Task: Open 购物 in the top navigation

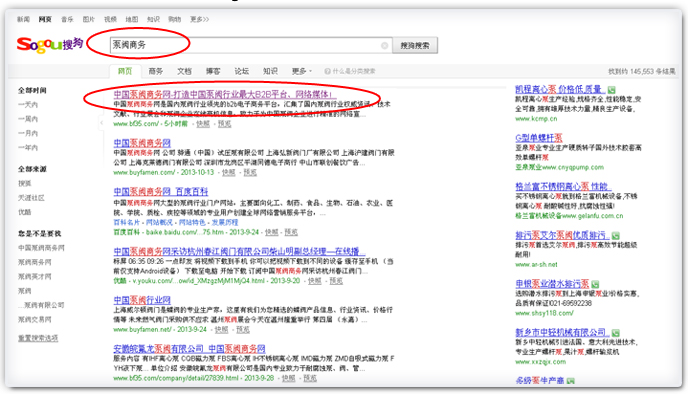Action: (x=175, y=19)
